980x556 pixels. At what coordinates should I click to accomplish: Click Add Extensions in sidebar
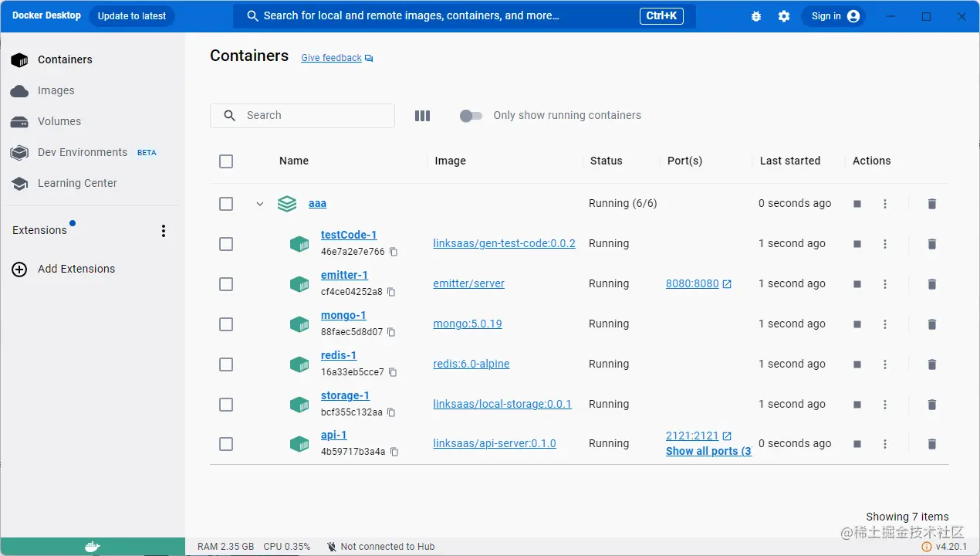coord(93,269)
